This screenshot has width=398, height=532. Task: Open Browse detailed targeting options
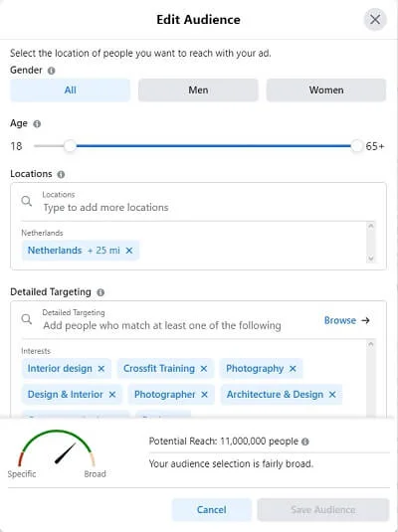coord(346,320)
